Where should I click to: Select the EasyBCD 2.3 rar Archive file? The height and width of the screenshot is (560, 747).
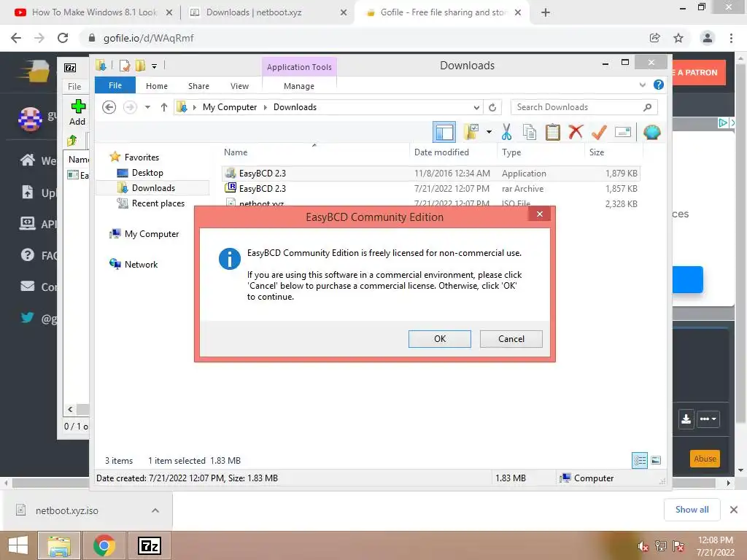coord(430,189)
